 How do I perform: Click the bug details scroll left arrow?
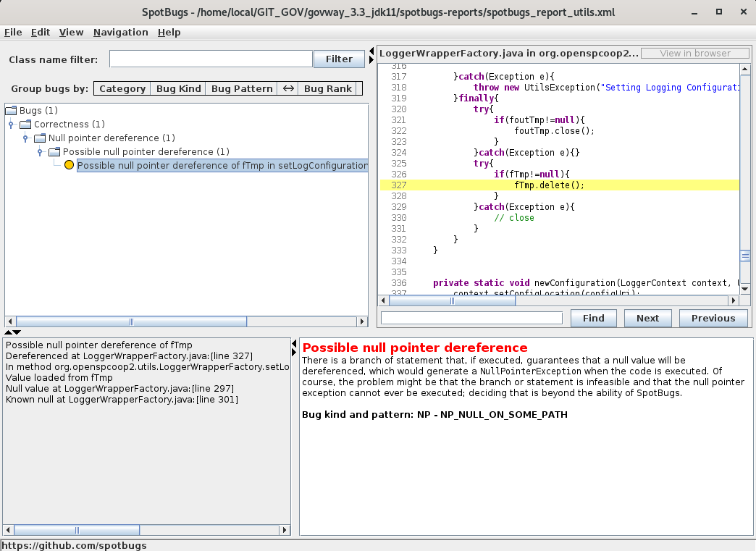(x=8, y=530)
